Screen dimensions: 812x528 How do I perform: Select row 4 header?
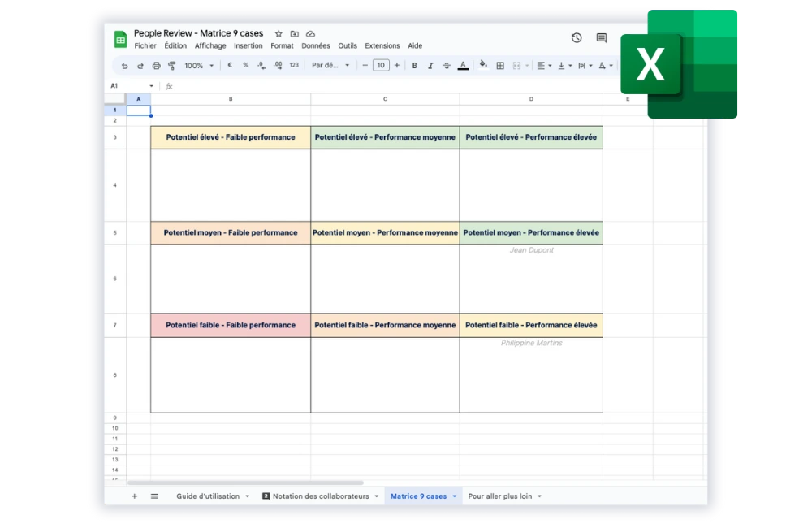click(x=115, y=185)
